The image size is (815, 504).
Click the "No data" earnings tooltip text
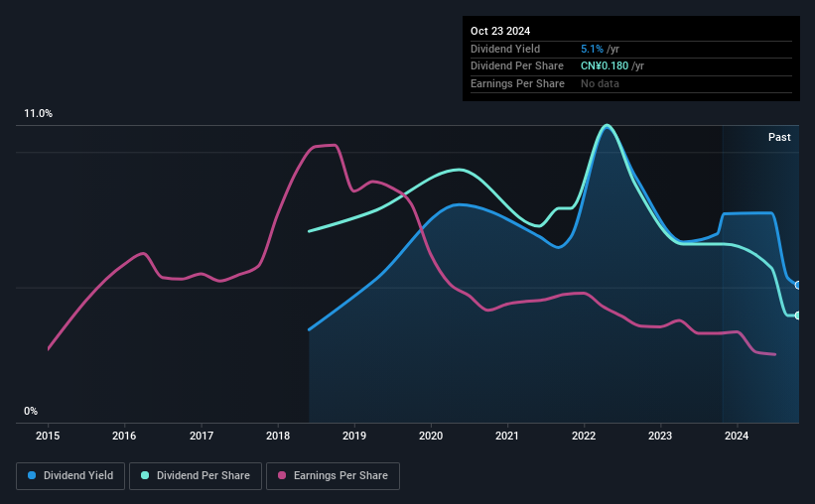[x=601, y=84]
